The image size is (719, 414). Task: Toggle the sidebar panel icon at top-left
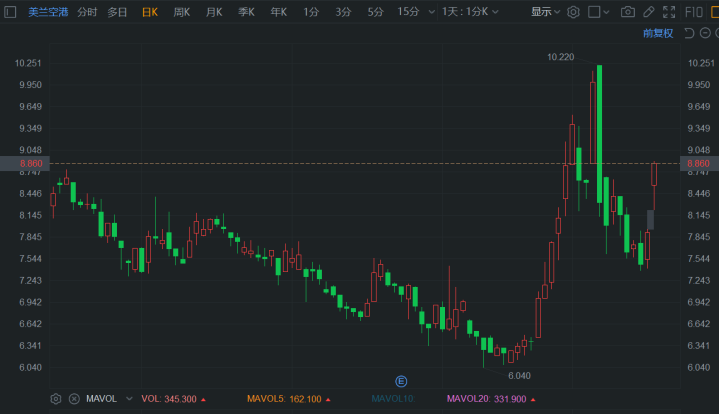[12, 12]
